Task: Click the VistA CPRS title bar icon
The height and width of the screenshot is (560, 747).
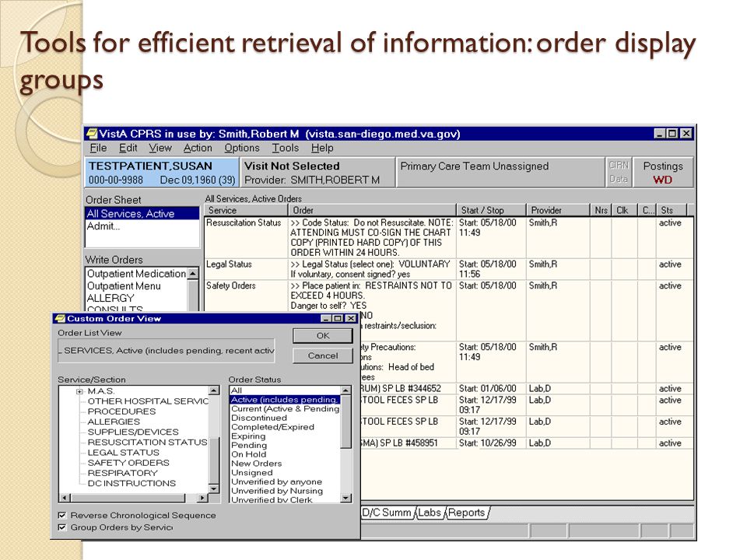Action: click(x=92, y=134)
